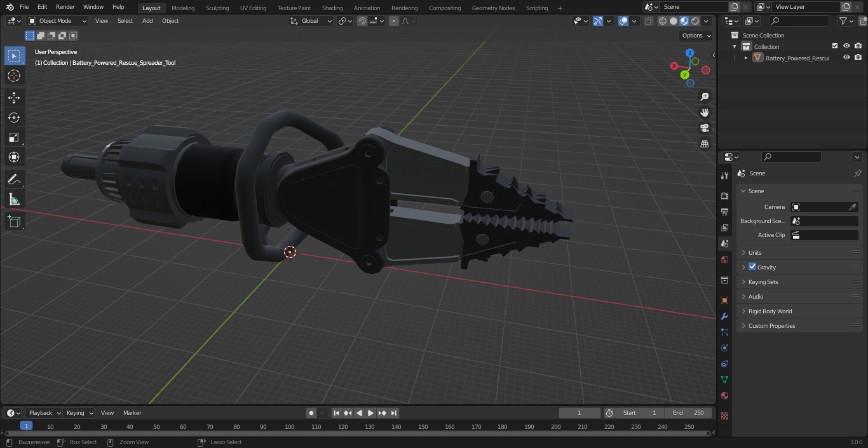This screenshot has height=448, width=868.
Task: Open the Options dropdown in viewport
Action: click(696, 36)
